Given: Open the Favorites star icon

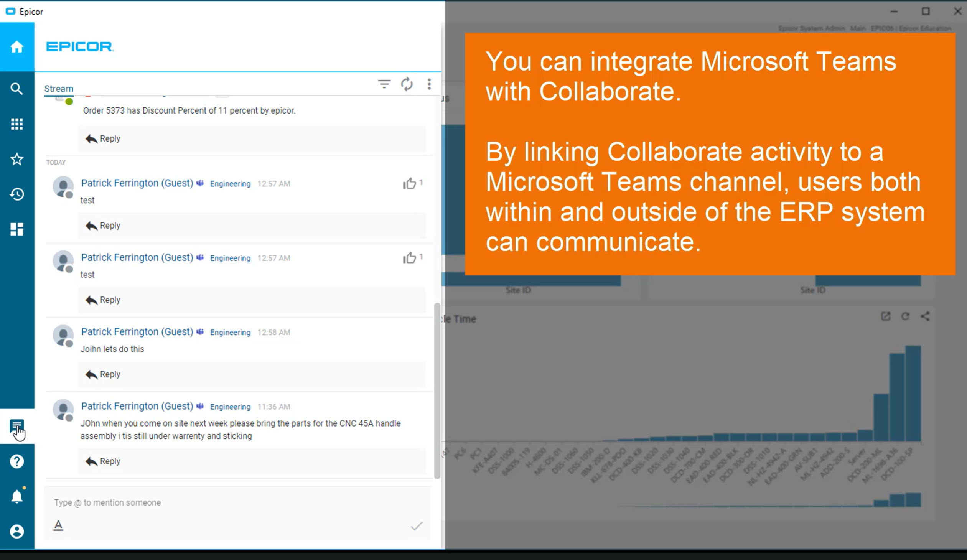Looking at the screenshot, I should click(17, 159).
